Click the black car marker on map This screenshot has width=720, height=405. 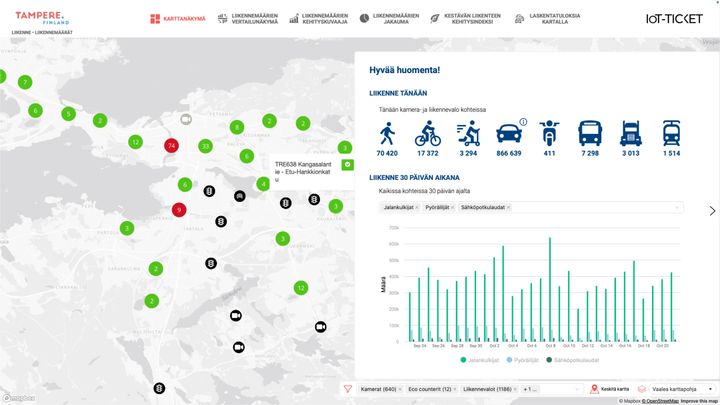(x=240, y=196)
